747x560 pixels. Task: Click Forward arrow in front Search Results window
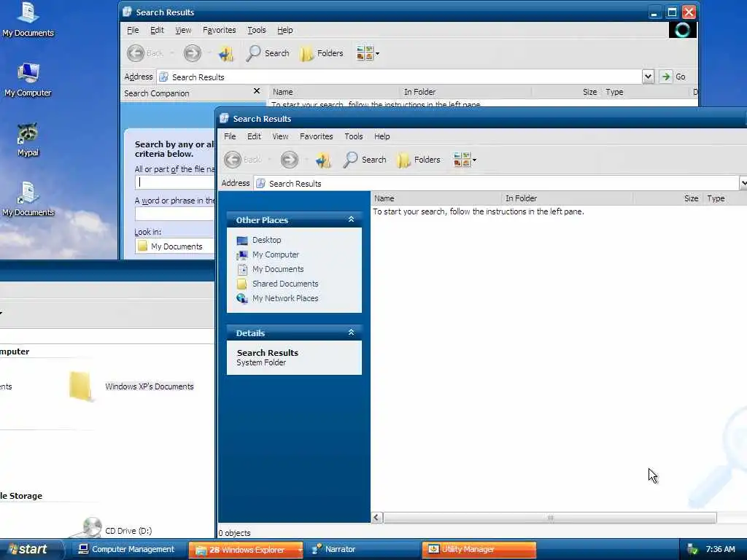click(289, 160)
